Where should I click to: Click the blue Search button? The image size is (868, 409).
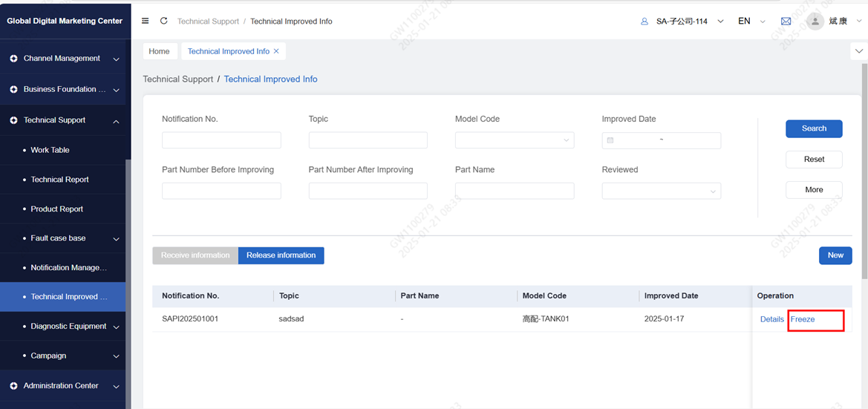point(814,128)
